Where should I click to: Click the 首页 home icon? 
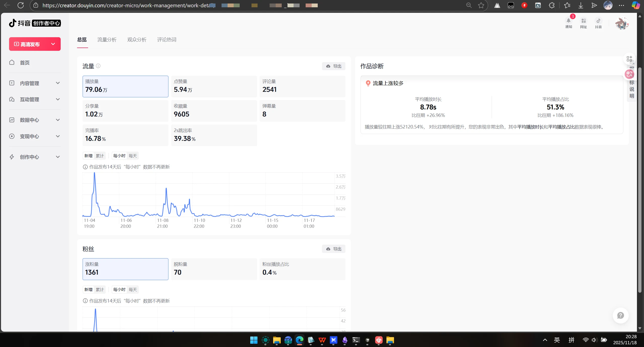(x=12, y=62)
